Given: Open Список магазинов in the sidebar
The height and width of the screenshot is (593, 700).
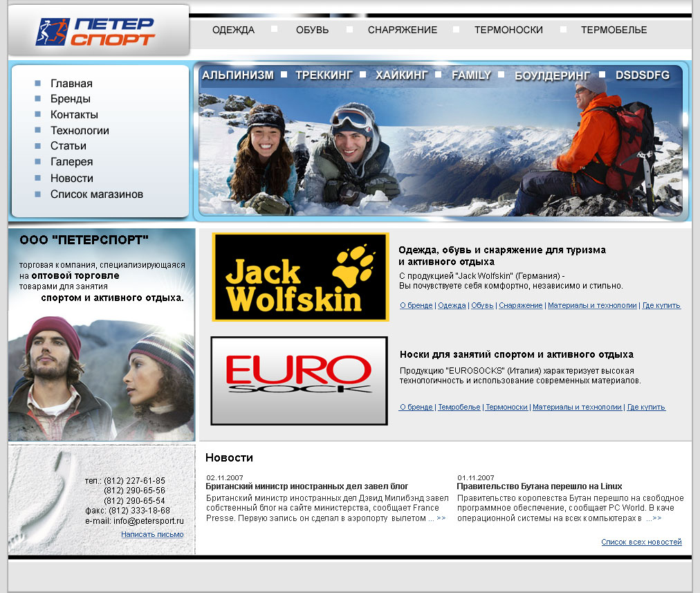Looking at the screenshot, I should (97, 194).
